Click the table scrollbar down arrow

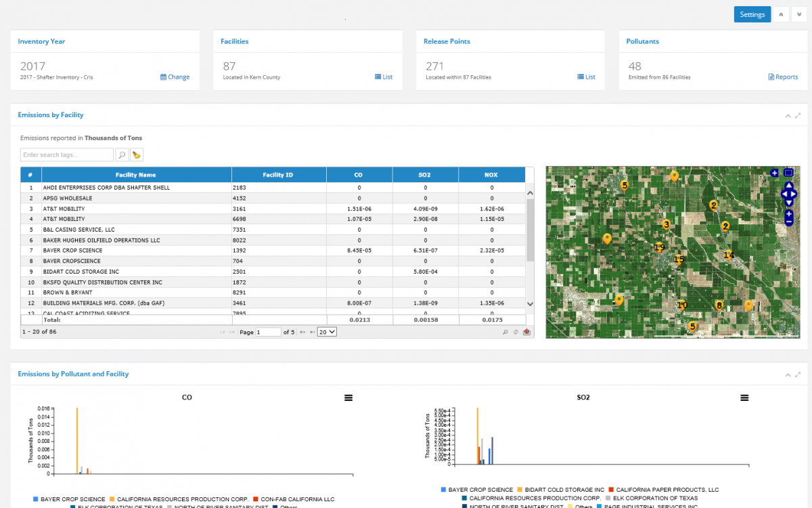click(x=530, y=305)
